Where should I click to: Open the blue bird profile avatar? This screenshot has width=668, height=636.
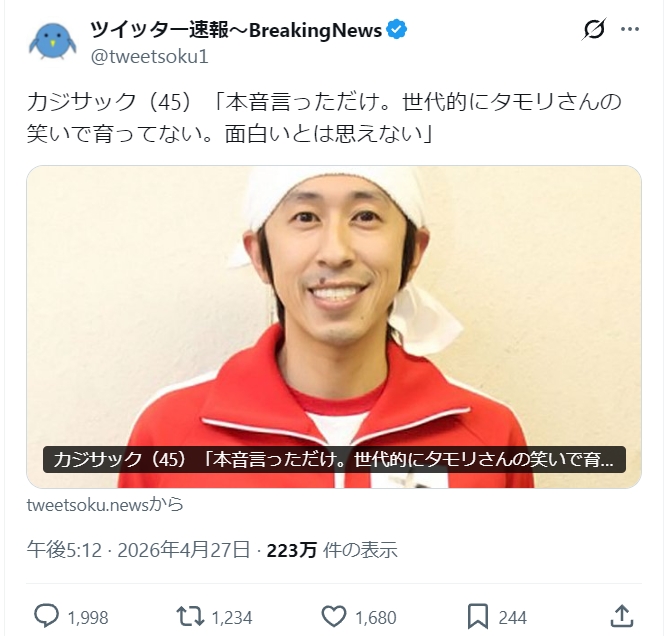[x=52, y=41]
